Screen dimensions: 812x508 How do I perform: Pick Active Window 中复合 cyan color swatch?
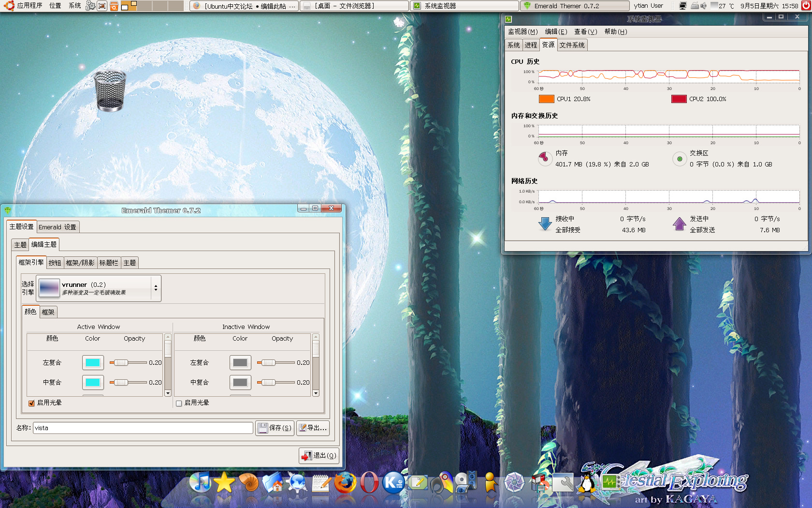point(93,382)
